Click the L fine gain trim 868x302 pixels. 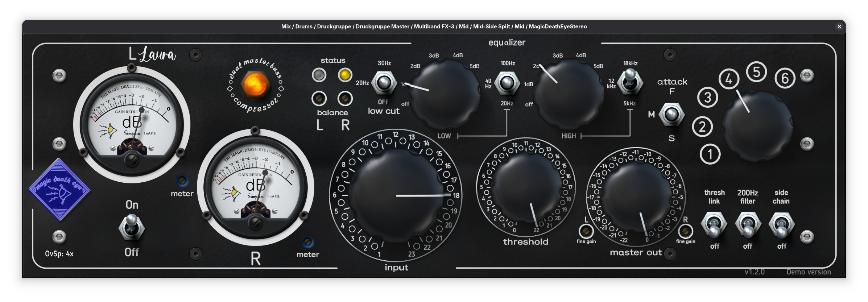(586, 231)
